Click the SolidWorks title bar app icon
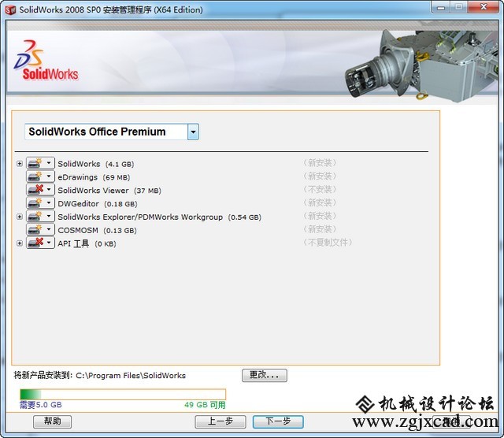Image resolution: width=504 pixels, height=438 pixels. pyautogui.click(x=10, y=10)
